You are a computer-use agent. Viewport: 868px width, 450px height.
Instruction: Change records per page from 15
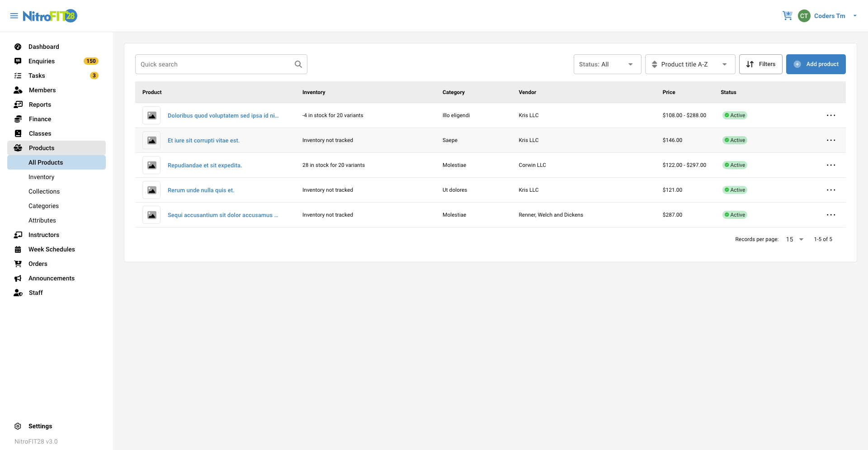794,239
